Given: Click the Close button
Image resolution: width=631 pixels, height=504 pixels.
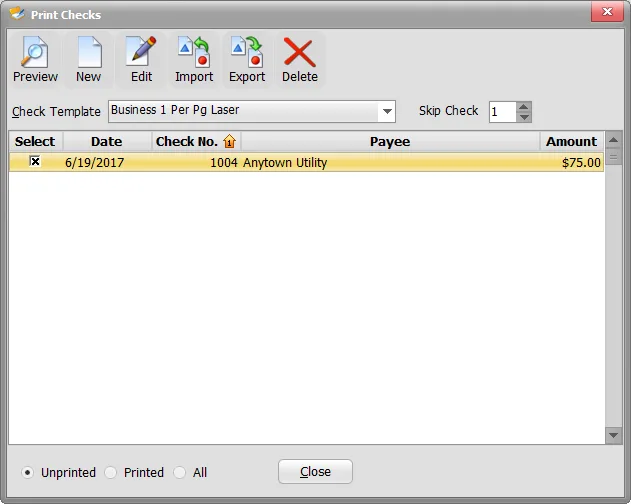Looking at the screenshot, I should pyautogui.click(x=315, y=471).
